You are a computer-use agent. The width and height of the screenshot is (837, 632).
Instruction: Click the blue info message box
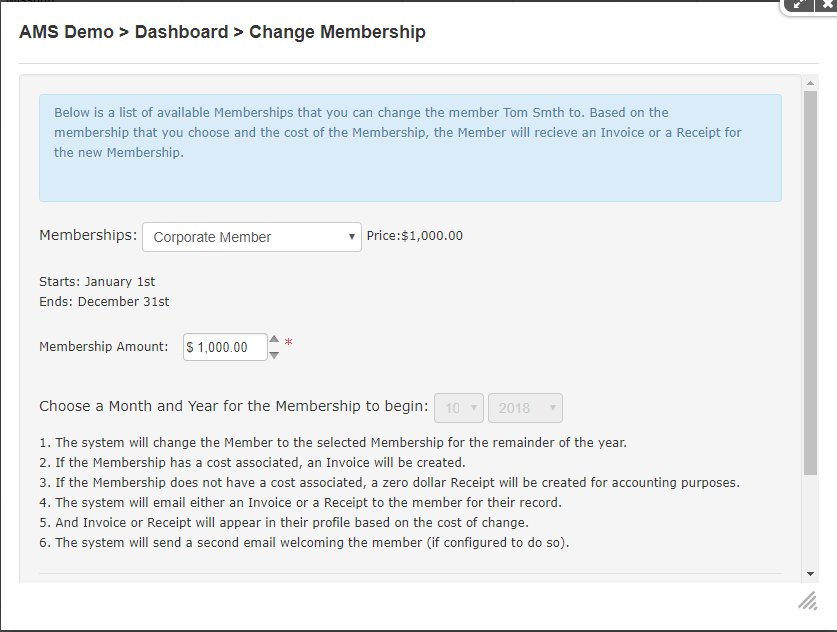410,148
